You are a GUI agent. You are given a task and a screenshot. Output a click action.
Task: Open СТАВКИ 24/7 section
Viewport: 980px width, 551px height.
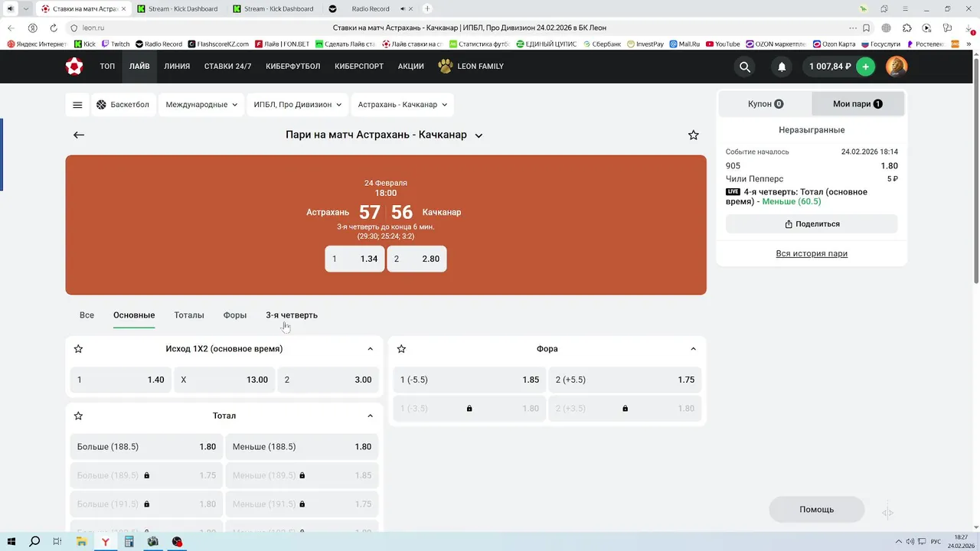click(227, 67)
